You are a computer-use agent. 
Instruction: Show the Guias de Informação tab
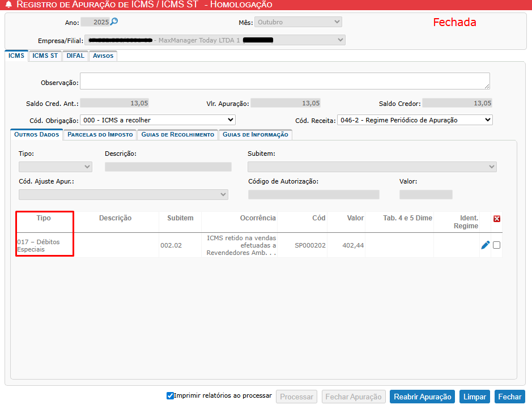(x=256, y=135)
